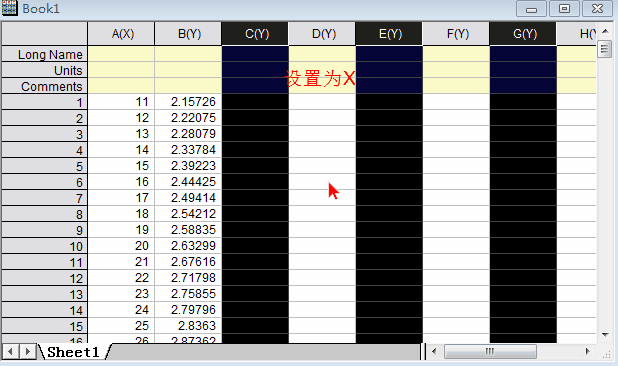Select row 5 header

45,166
